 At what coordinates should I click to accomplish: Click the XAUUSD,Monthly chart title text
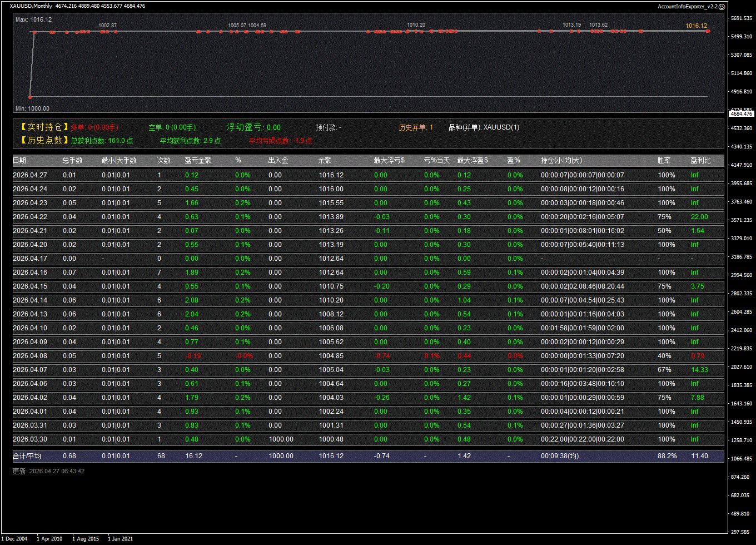coord(31,6)
